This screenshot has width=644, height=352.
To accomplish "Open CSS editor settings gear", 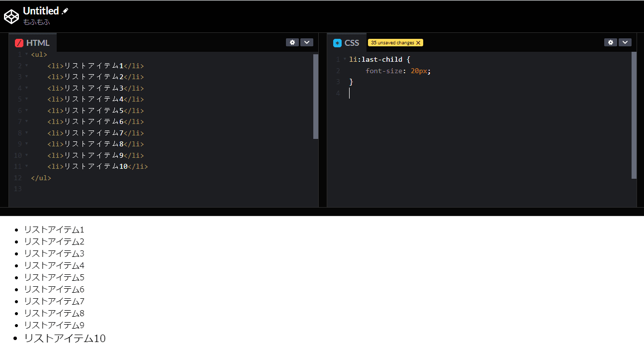I will tap(611, 42).
